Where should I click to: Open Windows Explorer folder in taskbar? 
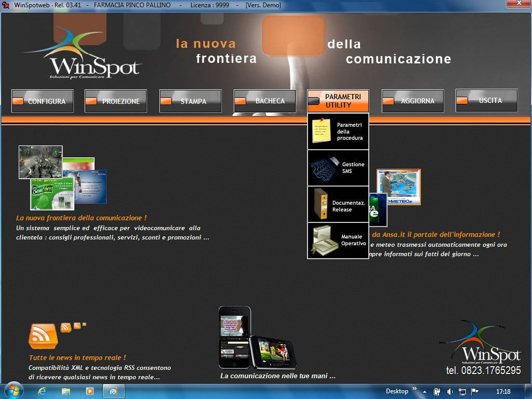coord(66,391)
